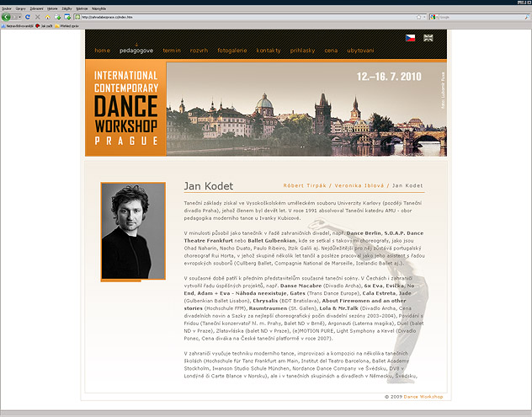This screenshot has height=417, width=532.
Task: Reload the page with the blue Refresh icon
Action: (28, 17)
